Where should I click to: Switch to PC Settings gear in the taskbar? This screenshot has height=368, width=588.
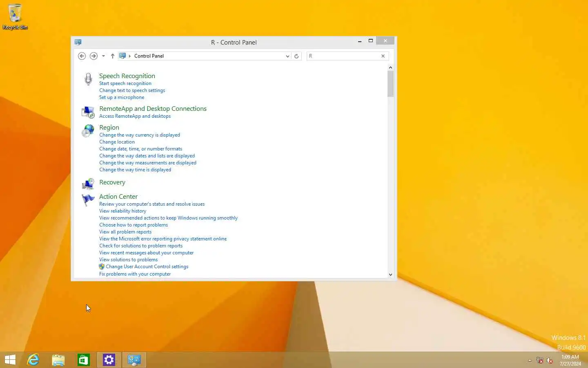109,360
